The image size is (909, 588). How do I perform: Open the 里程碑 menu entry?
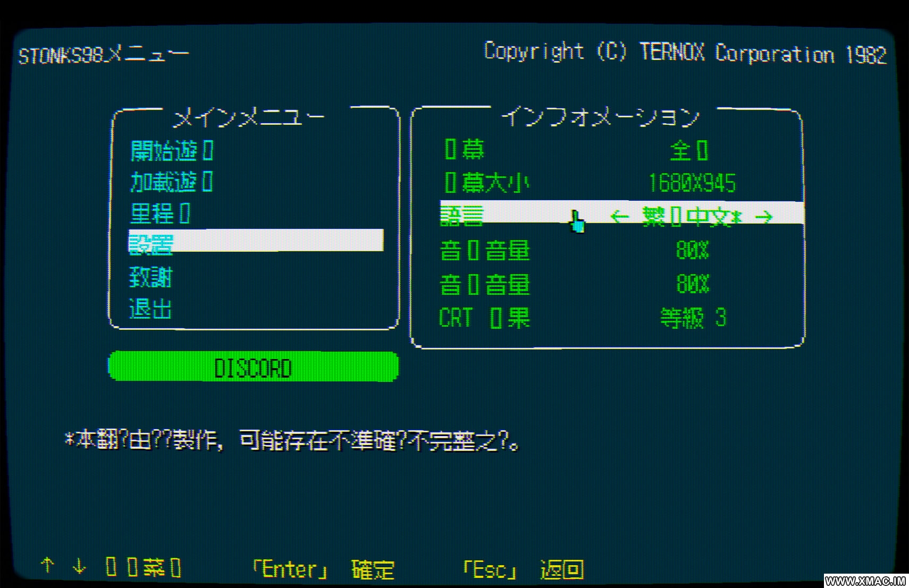pos(161,214)
